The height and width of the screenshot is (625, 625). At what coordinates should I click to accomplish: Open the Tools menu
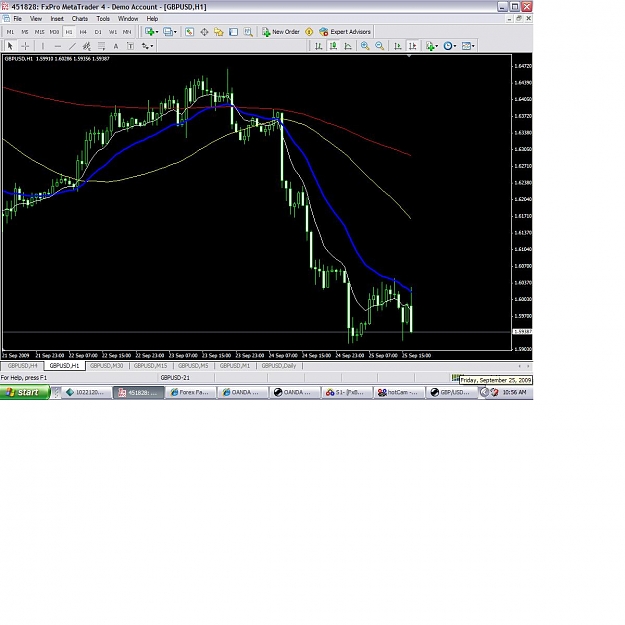[x=103, y=19]
